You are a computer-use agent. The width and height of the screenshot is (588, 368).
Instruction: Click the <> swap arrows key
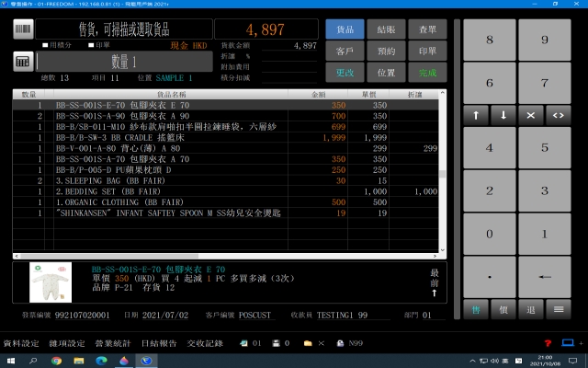click(559, 115)
